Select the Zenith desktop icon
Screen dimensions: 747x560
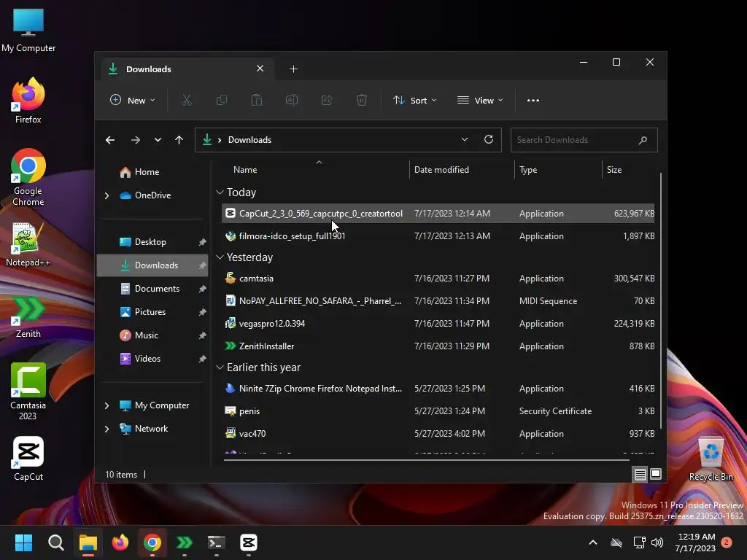(28, 316)
